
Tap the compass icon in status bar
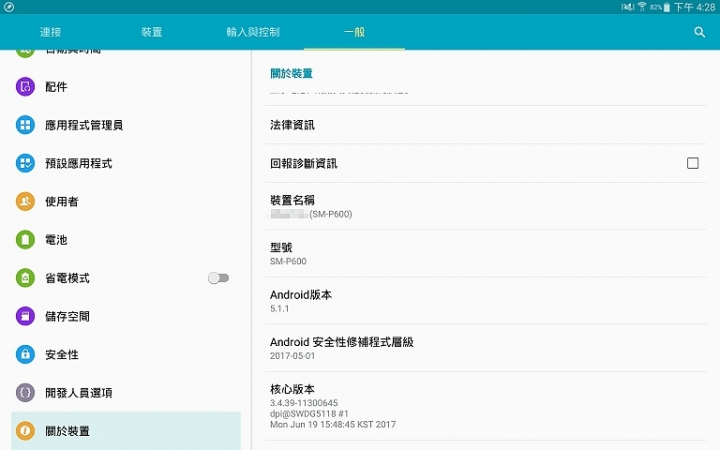[x=9, y=7]
